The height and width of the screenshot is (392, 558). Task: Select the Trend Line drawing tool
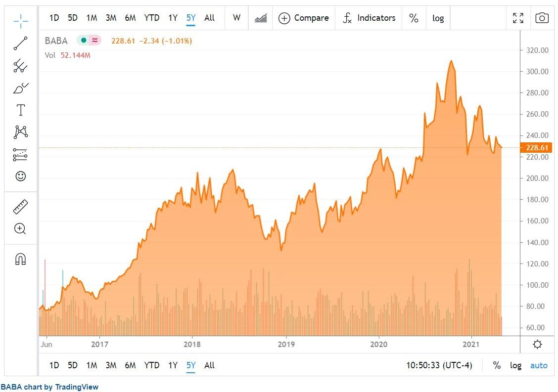point(20,44)
